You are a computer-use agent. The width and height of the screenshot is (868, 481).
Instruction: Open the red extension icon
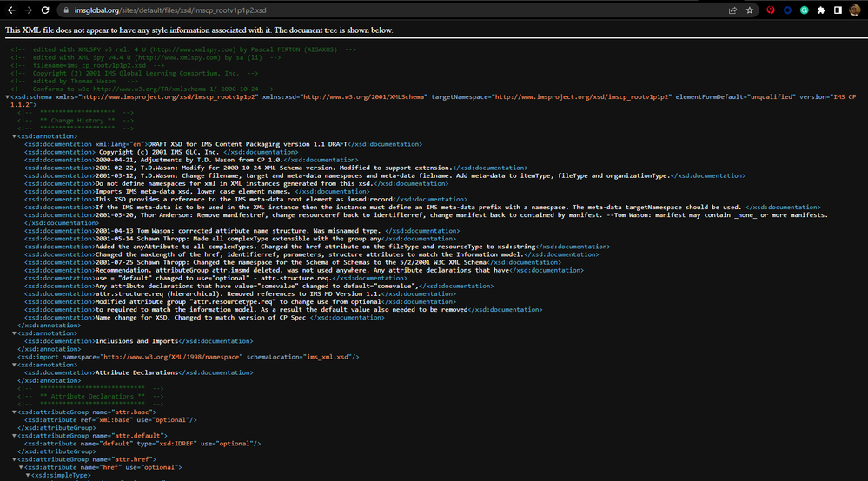pos(772,10)
